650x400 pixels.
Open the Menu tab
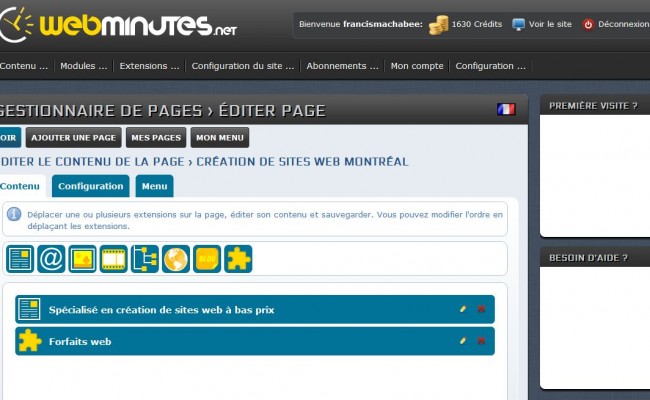coord(154,186)
